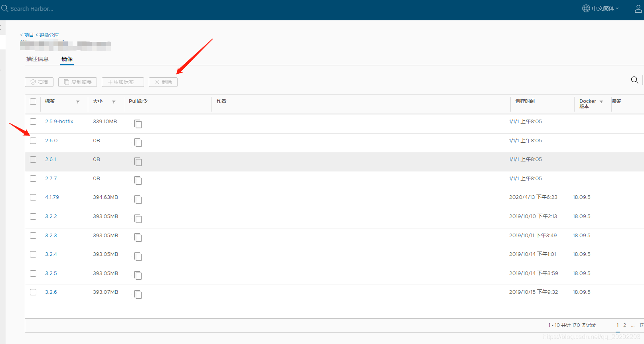Select current pagination page 1
The width and height of the screenshot is (644, 344).
618,325
